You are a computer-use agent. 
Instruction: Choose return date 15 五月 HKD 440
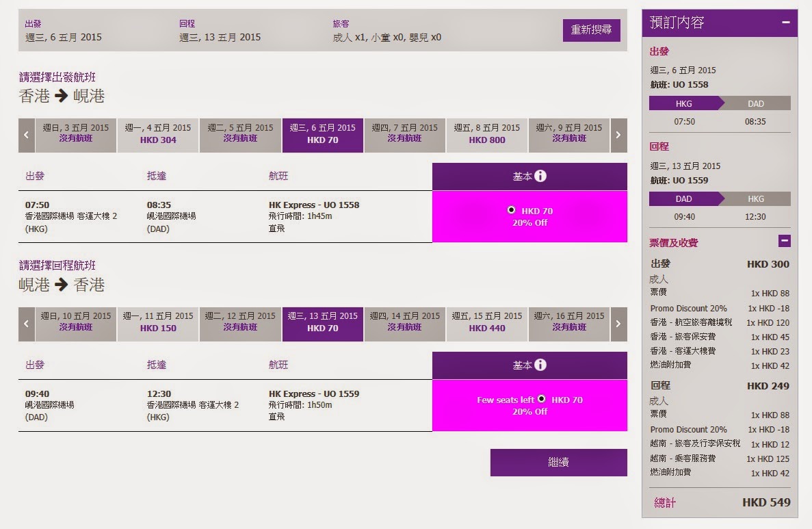coord(487,323)
